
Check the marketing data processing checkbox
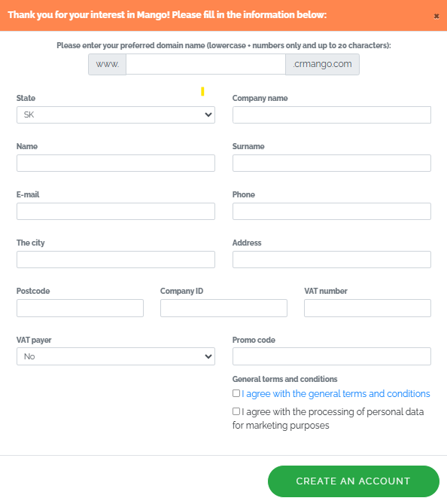click(x=236, y=411)
